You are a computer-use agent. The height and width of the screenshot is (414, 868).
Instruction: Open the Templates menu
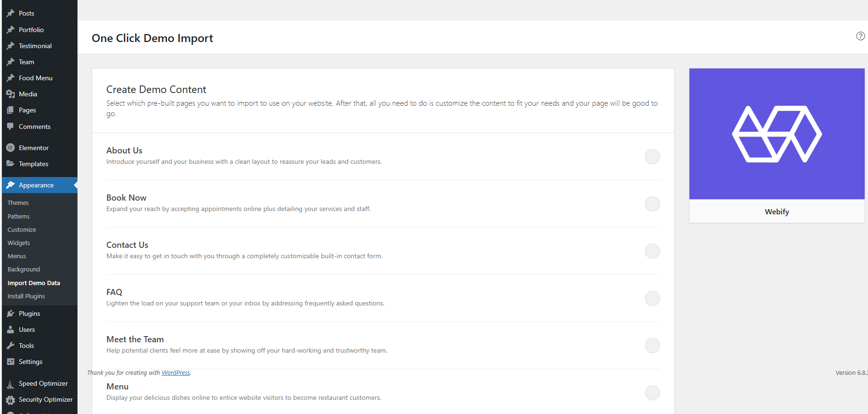pyautogui.click(x=40, y=164)
